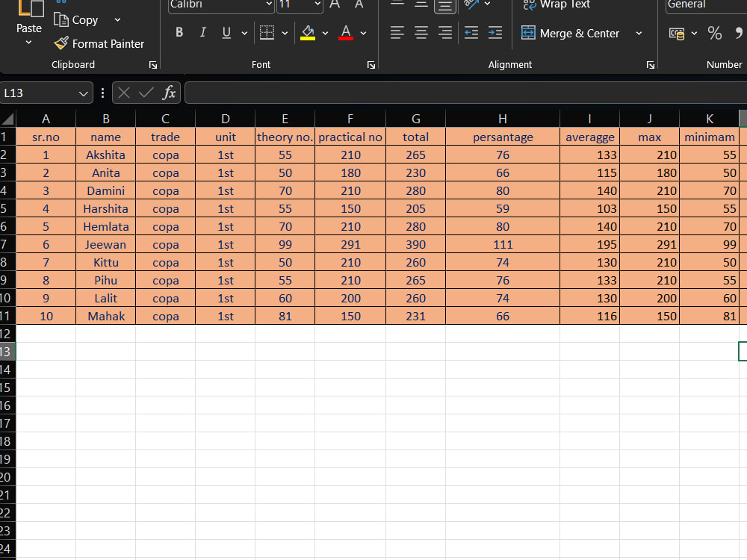Click cell with header averagge

tap(590, 137)
